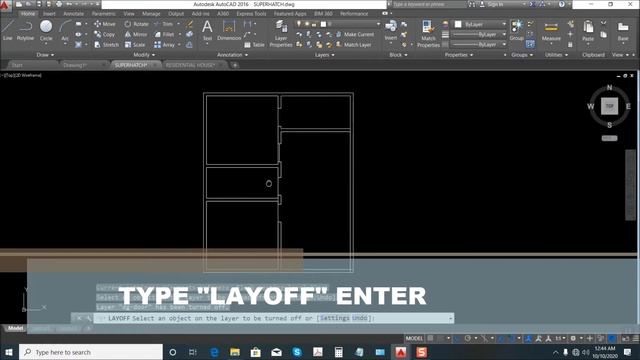Select the Line tool
Image resolution: width=640 pixels, height=360 pixels.
tap(7, 31)
